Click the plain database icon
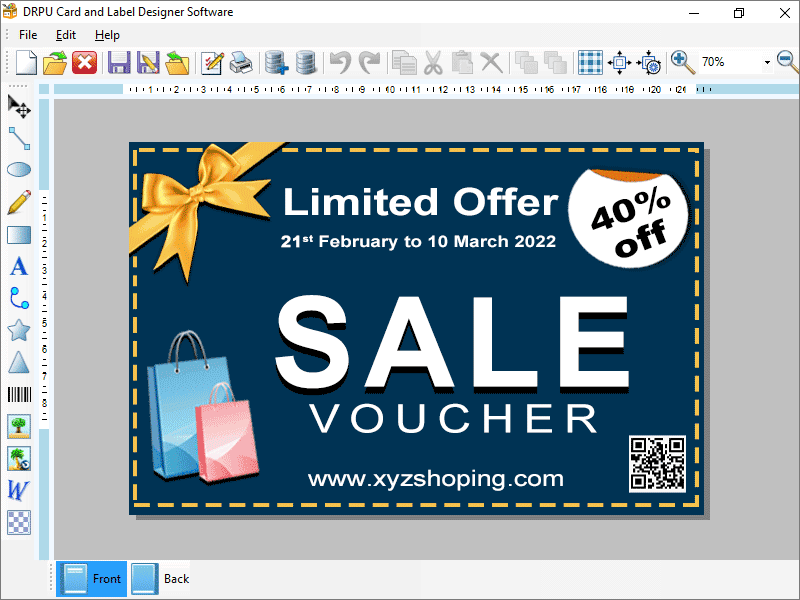Image resolution: width=800 pixels, height=600 pixels. [306, 63]
